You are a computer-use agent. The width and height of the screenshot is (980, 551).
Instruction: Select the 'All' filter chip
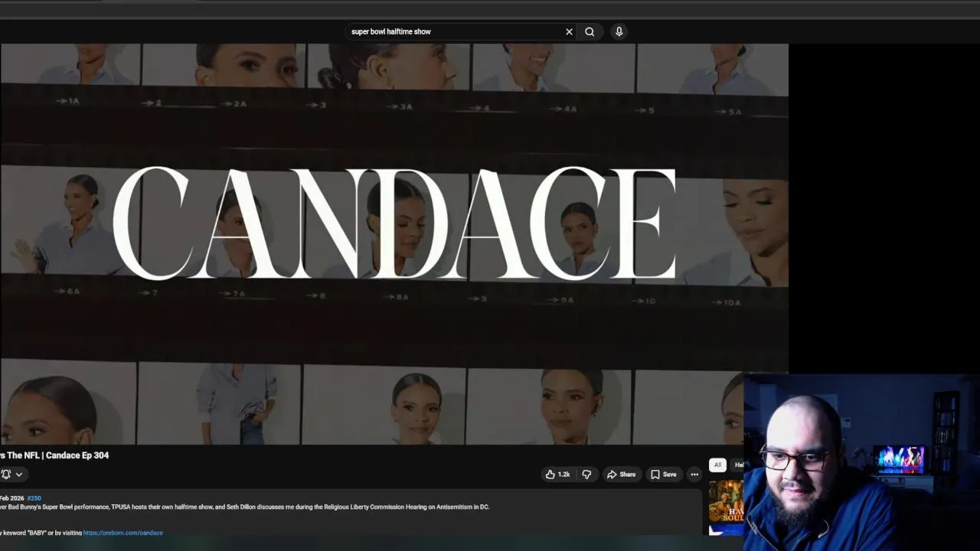point(717,465)
